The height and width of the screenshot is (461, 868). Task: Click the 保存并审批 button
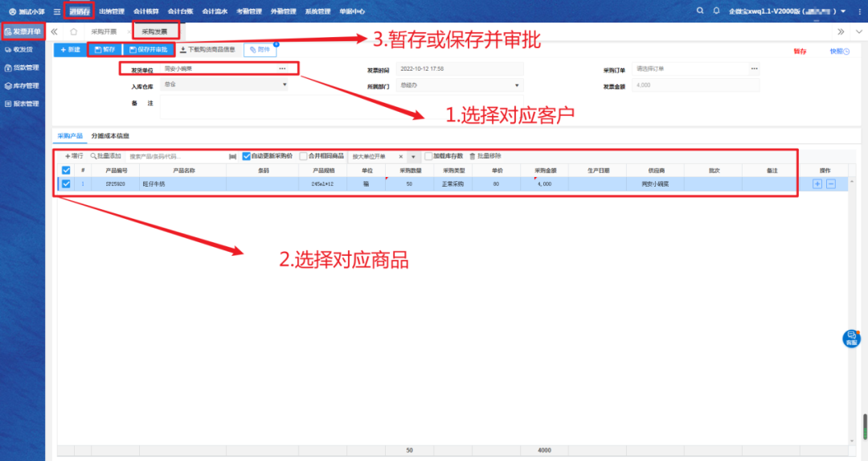[148, 50]
